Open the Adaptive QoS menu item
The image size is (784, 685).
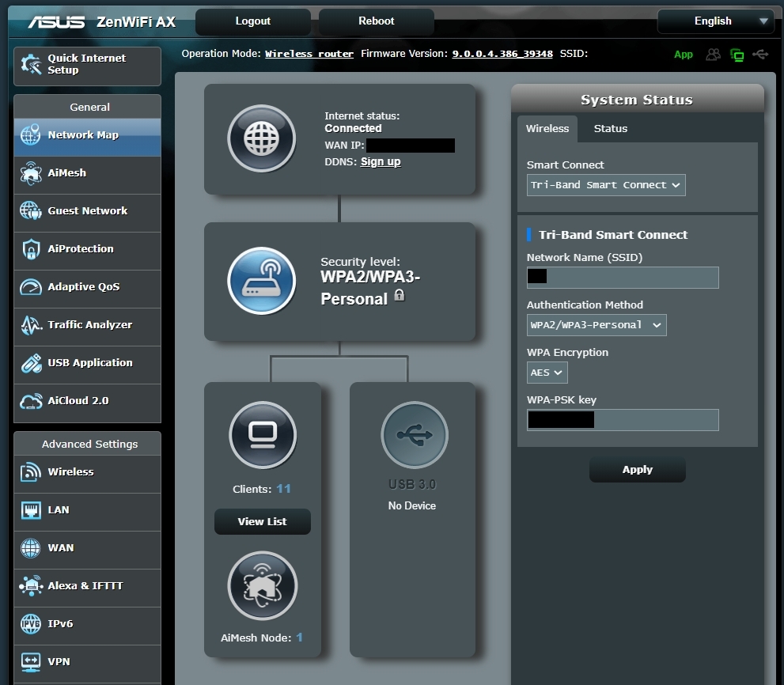click(x=88, y=287)
